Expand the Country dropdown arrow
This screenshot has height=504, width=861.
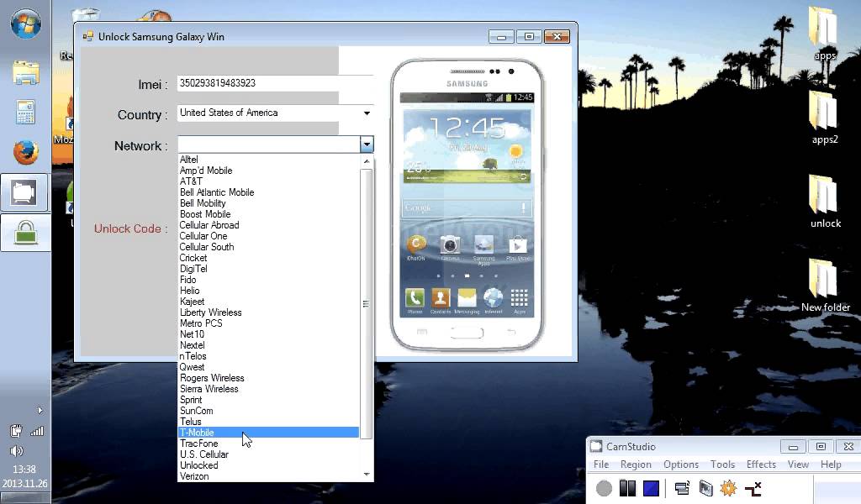pos(367,113)
